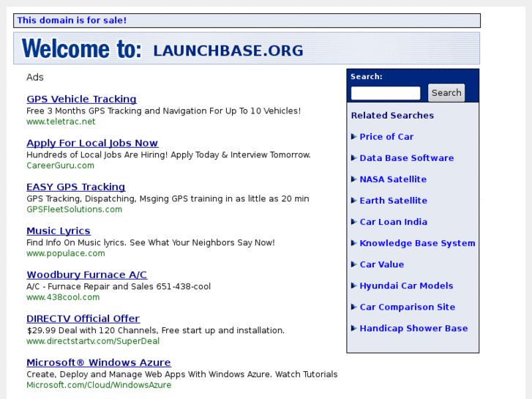This screenshot has width=532, height=399.
Task: Select the Knowledge Base System related search
Action: pyautogui.click(x=417, y=243)
